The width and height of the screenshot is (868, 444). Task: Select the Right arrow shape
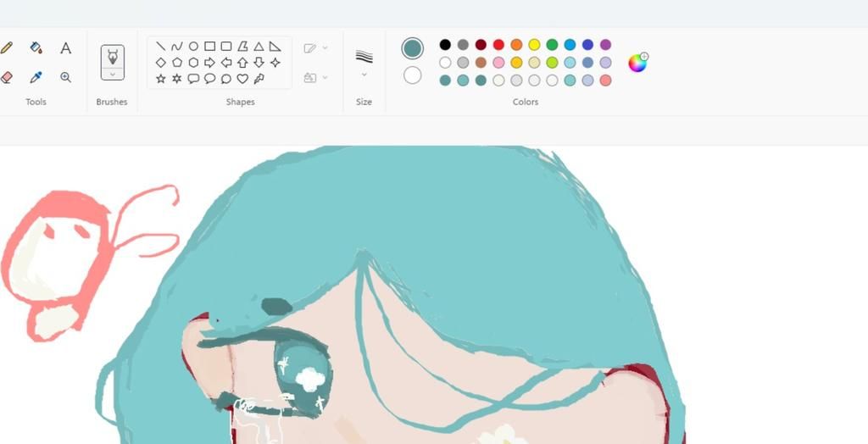(209, 63)
